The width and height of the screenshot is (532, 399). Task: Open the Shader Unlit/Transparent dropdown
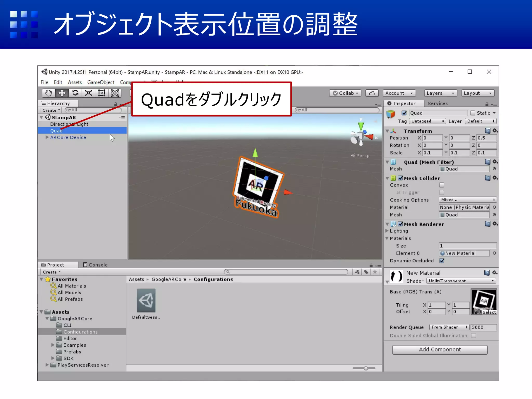pos(461,281)
